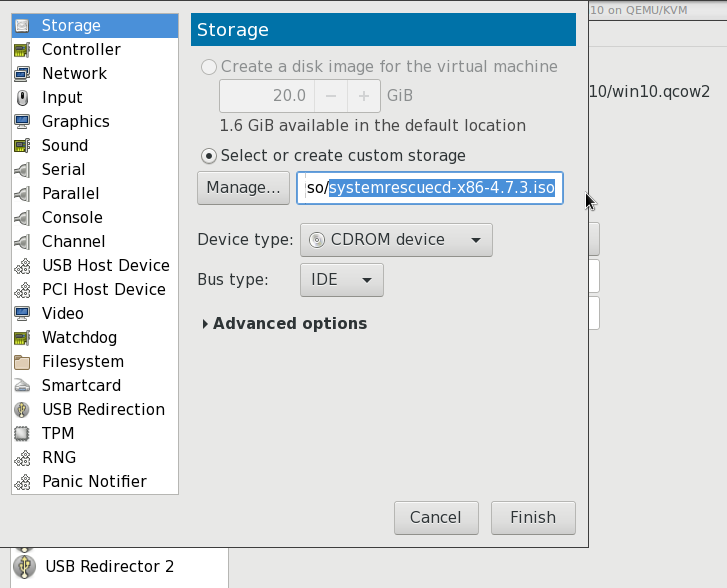Select Panic Notifier in hardware list
Viewport: 727px width, 588px height.
click(94, 482)
